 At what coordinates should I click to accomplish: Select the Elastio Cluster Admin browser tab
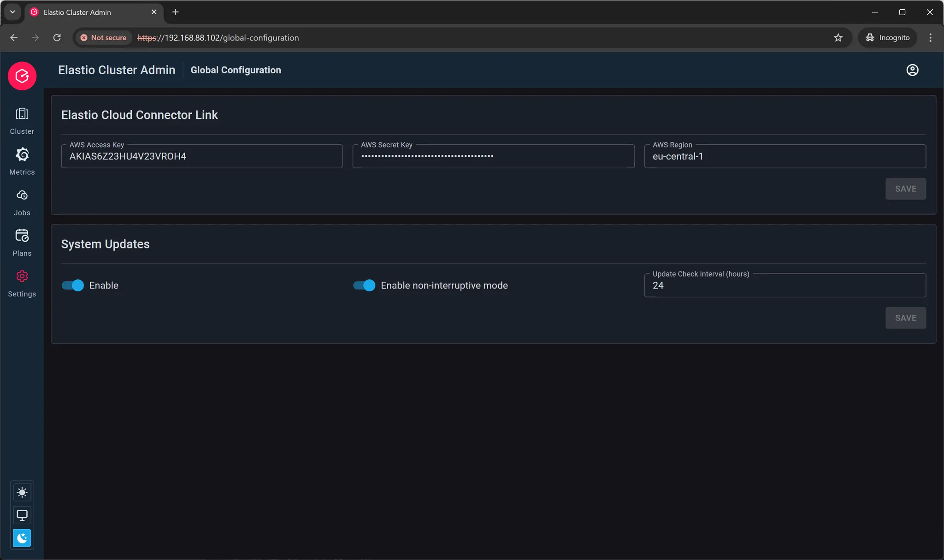coord(93,12)
